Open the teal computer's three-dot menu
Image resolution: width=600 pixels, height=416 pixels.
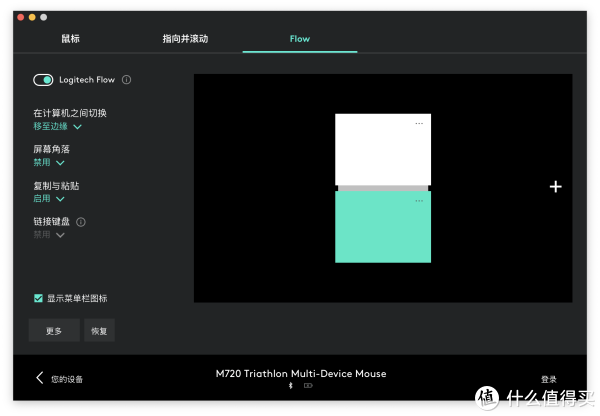point(419,201)
